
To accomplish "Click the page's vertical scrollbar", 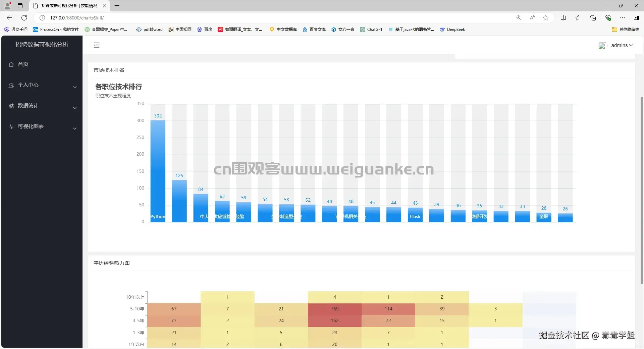I will [x=642, y=190].
